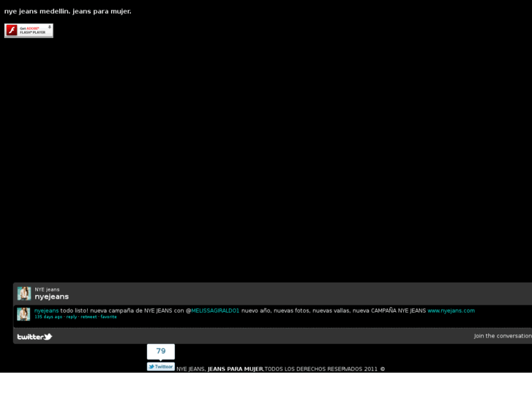Click the JEANS PARA MUJER footer text
Screen dimensions: 532x399
(236, 369)
